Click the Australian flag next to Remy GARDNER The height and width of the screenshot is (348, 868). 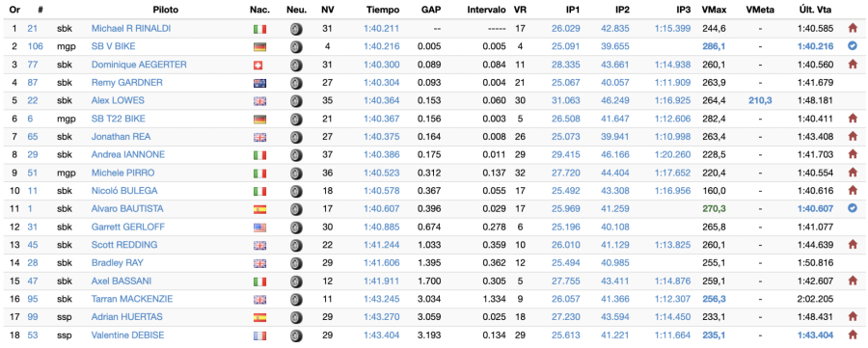[x=259, y=83]
